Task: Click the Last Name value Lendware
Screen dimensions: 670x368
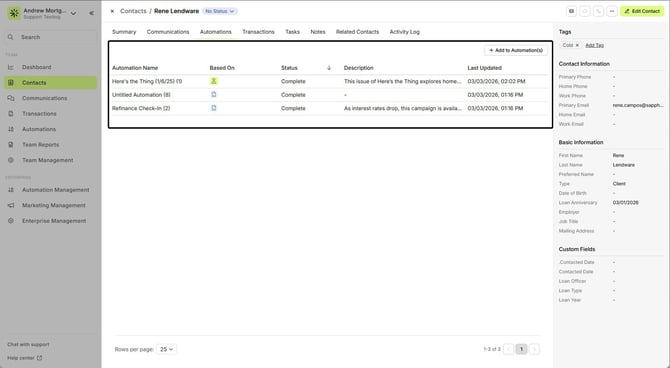Action: 623,165
